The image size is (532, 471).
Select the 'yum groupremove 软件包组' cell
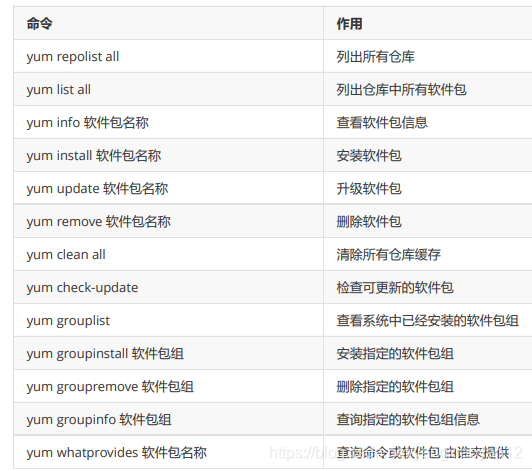(168, 386)
